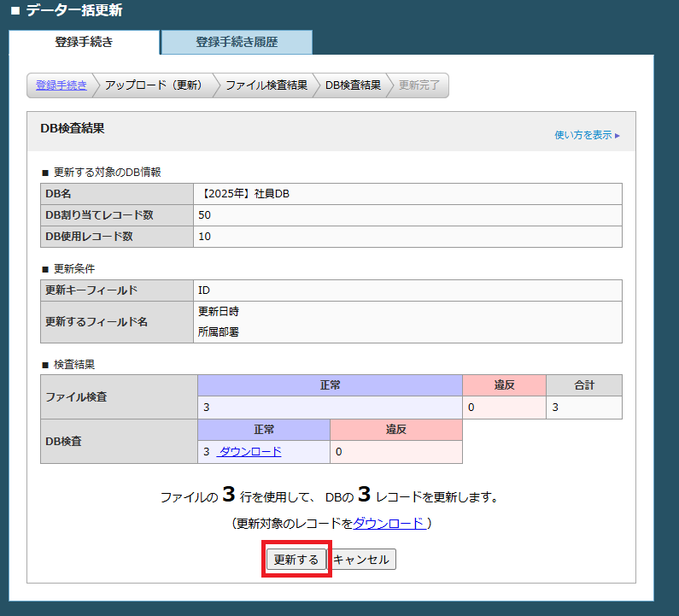This screenshot has height=616, width=679.
Task: Click the DB検査 row header
Action: [x=119, y=442]
